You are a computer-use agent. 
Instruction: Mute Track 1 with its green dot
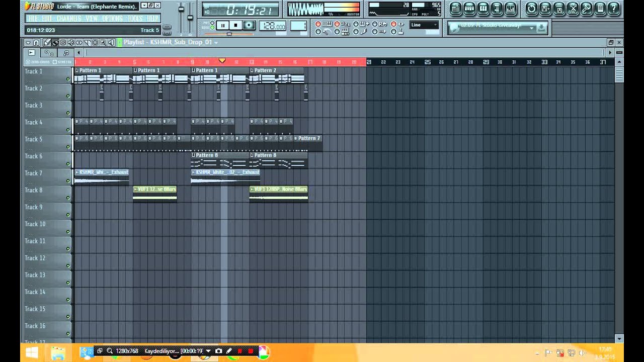(68, 79)
